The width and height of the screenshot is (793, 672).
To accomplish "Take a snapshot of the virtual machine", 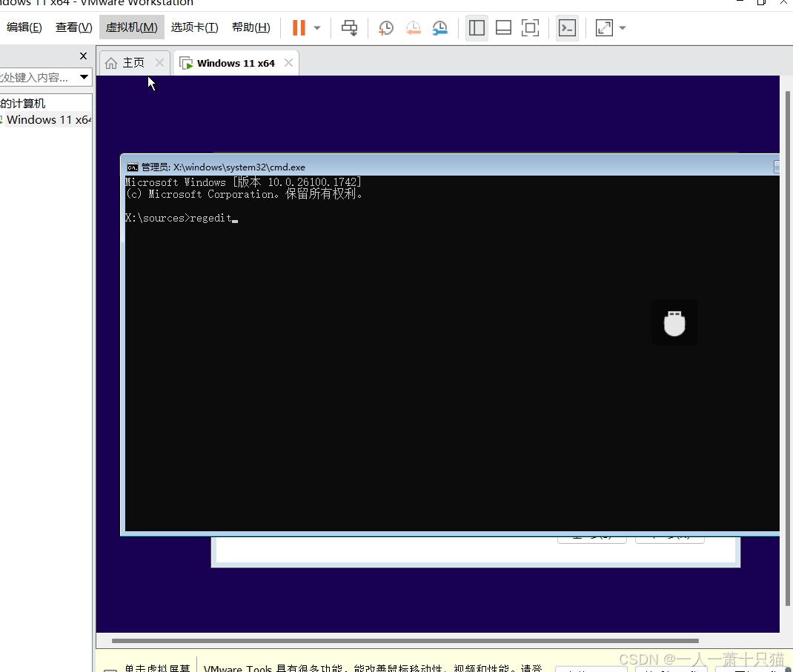I will pos(386,28).
